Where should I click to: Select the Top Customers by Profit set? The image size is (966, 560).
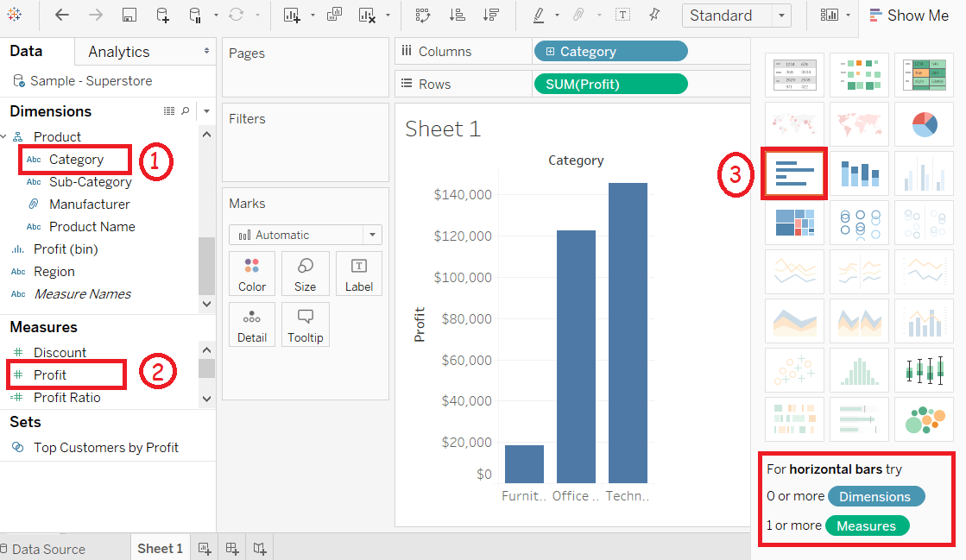click(x=106, y=447)
